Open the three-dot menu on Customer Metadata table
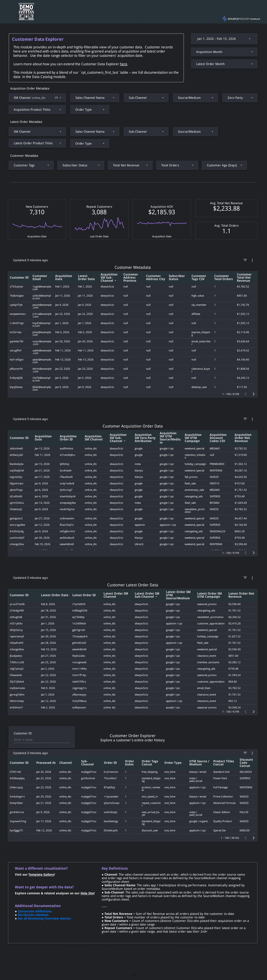 click(252, 260)
